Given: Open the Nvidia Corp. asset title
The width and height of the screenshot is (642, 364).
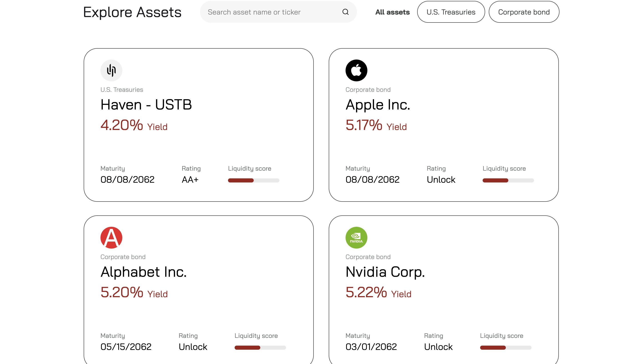Looking at the screenshot, I should point(385,272).
